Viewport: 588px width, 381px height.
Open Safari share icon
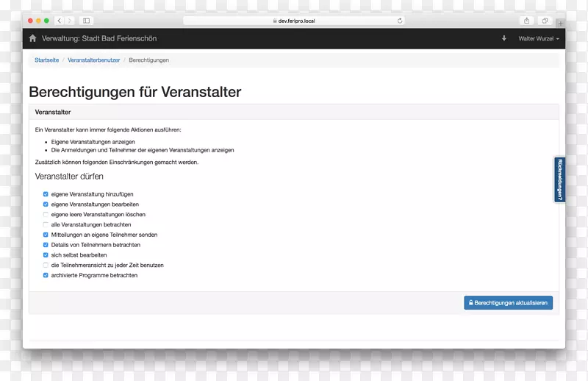pyautogui.click(x=526, y=21)
